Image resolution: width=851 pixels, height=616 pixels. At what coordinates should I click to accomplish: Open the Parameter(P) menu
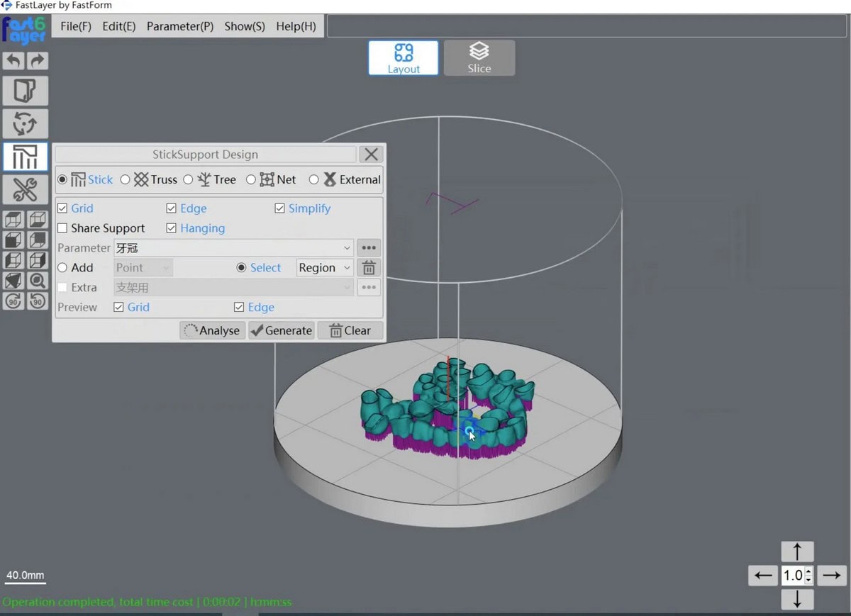coord(179,26)
